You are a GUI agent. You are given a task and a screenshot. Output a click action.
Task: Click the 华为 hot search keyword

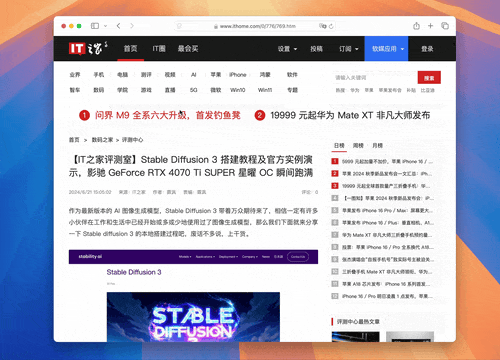pos(355,90)
